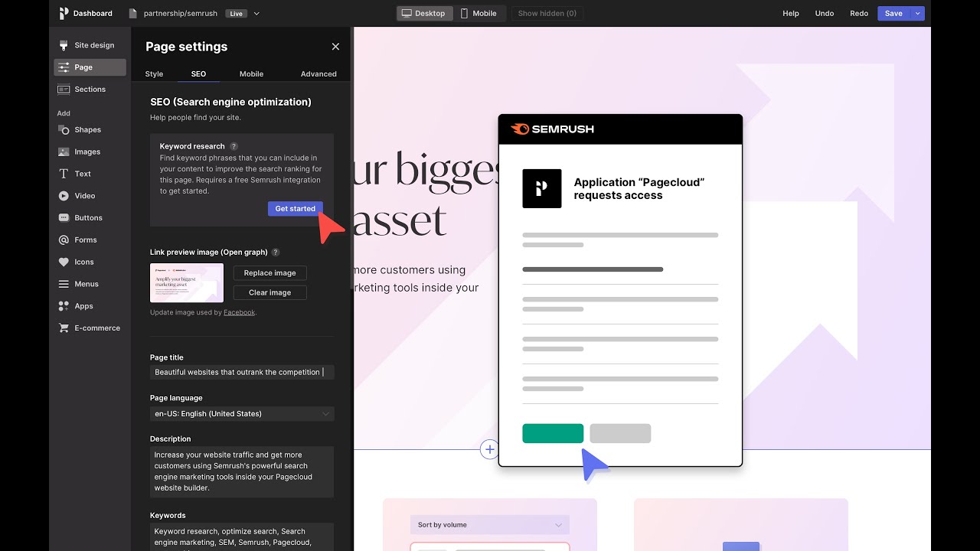Add Shapes from the sidebar

pos(90,130)
